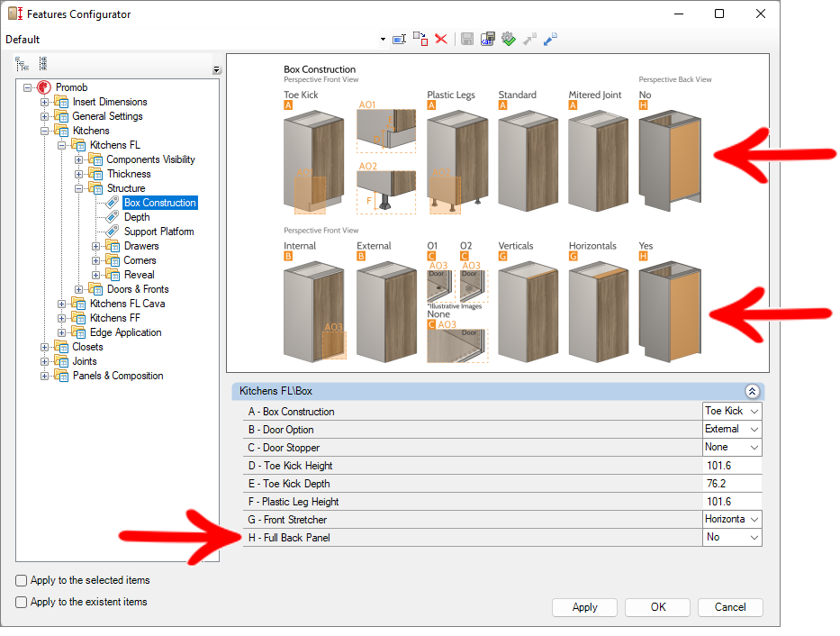Select the Kitchens FL tree item
Viewport: 840px width, 636px height.
coord(114,145)
